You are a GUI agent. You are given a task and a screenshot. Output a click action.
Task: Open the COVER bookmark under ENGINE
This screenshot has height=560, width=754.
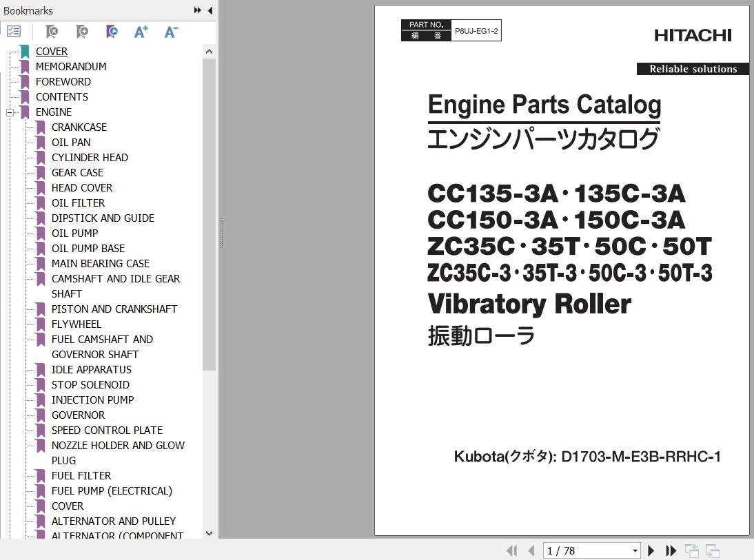(x=68, y=506)
